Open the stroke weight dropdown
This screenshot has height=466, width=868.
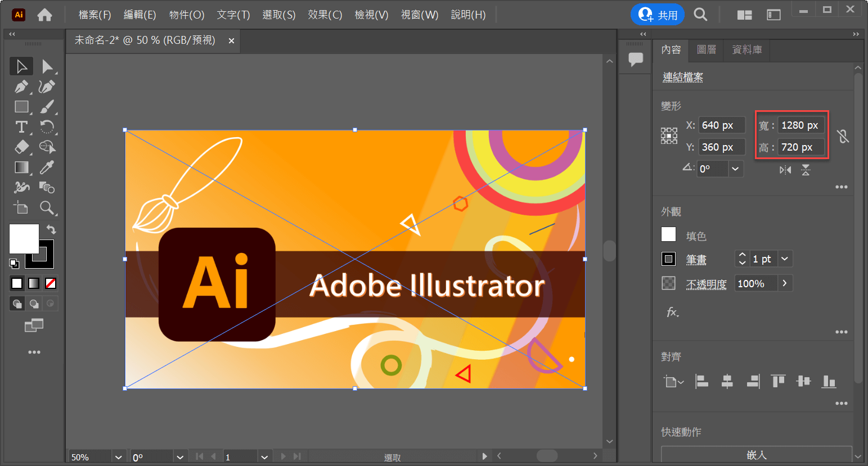(785, 259)
